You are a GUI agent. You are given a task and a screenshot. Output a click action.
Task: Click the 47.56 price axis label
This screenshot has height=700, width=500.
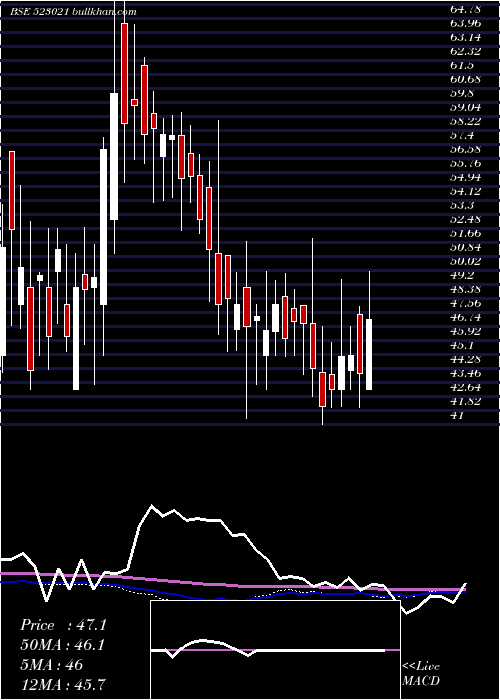coord(464,304)
